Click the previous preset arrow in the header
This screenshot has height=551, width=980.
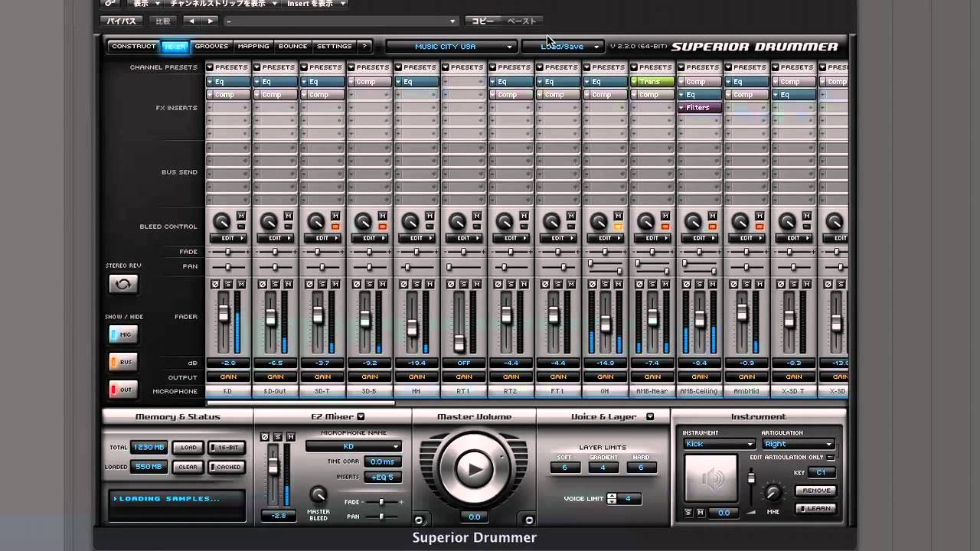point(192,21)
